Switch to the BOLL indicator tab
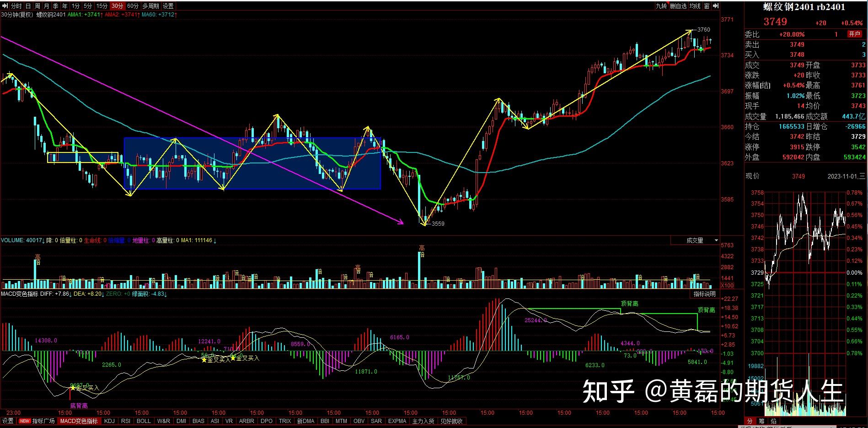Viewport: 868px width, 428px height. 144,421
